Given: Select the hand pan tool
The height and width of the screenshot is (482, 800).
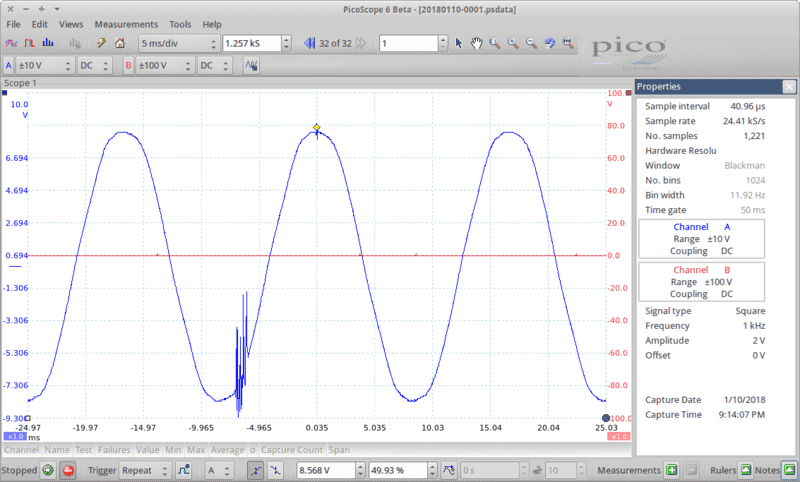Looking at the screenshot, I should point(477,44).
